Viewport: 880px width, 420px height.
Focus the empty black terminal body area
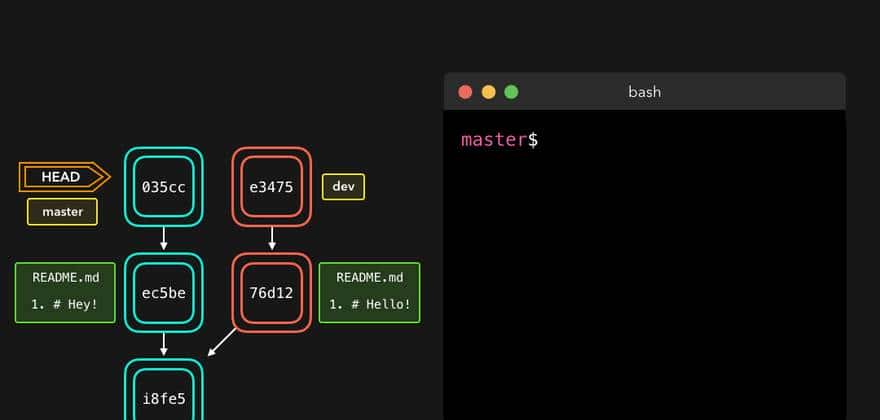[x=645, y=290]
